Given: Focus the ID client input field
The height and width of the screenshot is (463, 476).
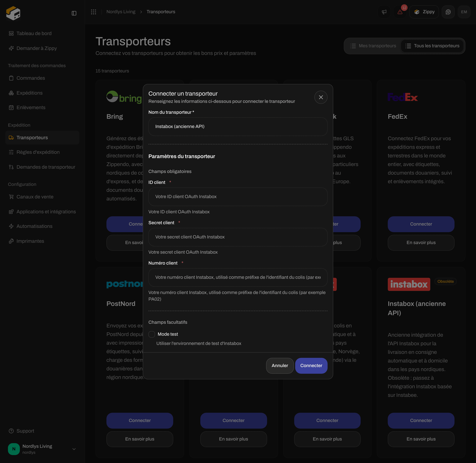Looking at the screenshot, I should [238, 197].
